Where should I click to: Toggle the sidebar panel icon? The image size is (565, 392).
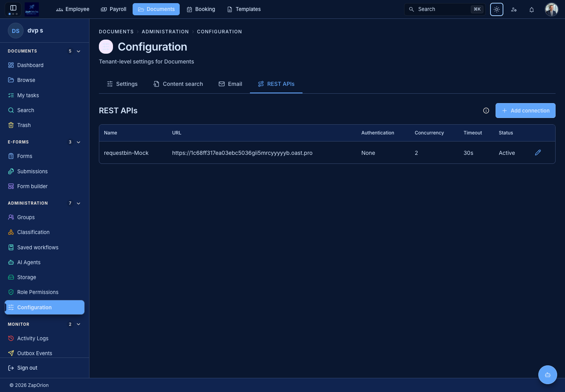tap(13, 8)
